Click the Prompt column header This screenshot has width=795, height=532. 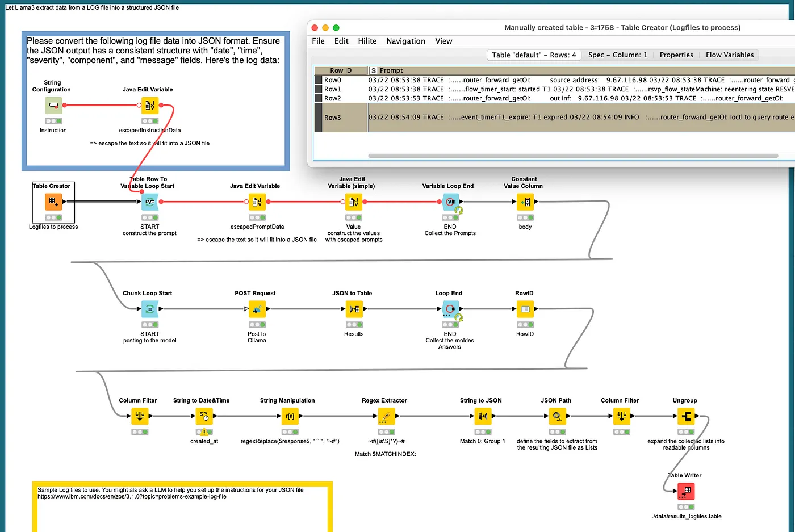(x=391, y=70)
